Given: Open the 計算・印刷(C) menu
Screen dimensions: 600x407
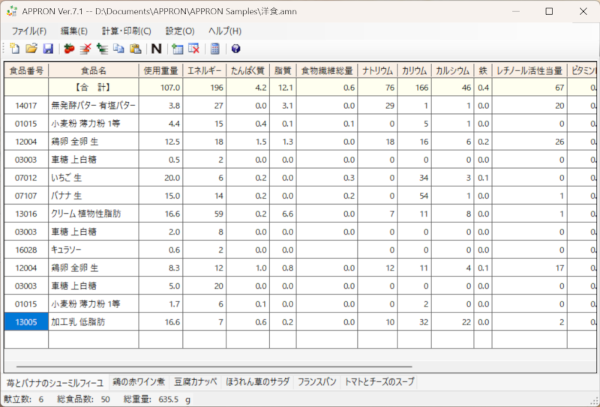Looking at the screenshot, I should pyautogui.click(x=126, y=31).
